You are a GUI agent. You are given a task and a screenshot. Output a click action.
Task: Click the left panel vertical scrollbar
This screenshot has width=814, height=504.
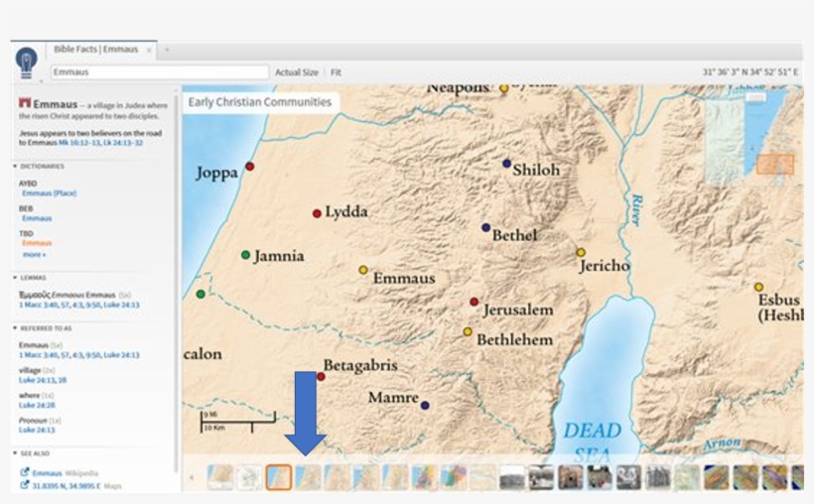(x=177, y=286)
